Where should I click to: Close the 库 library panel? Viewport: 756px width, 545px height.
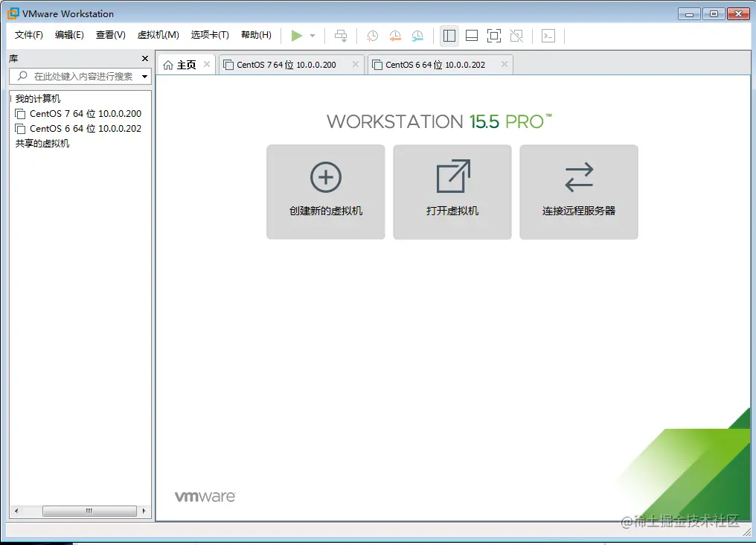tap(144, 58)
